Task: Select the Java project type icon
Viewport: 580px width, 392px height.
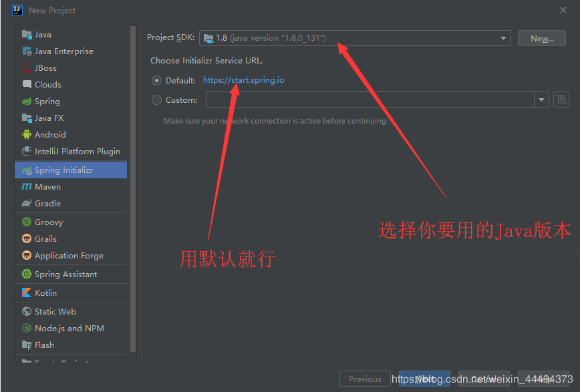Action: [27, 35]
